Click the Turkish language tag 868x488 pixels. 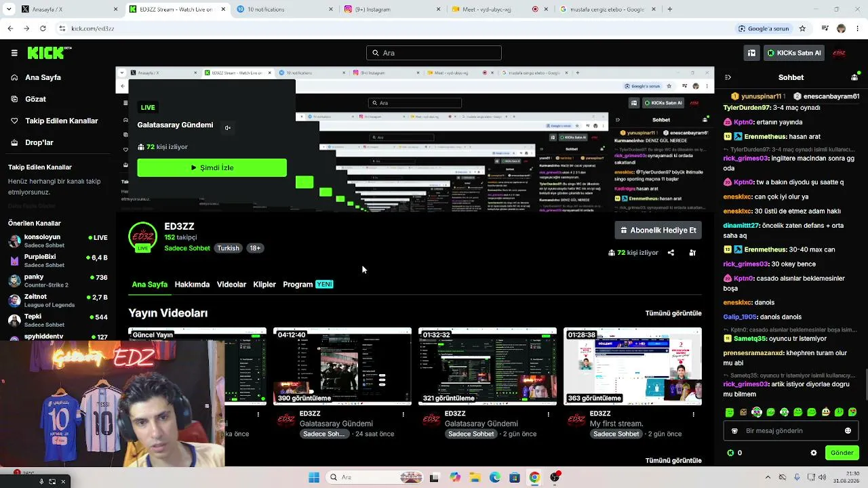[228, 248]
